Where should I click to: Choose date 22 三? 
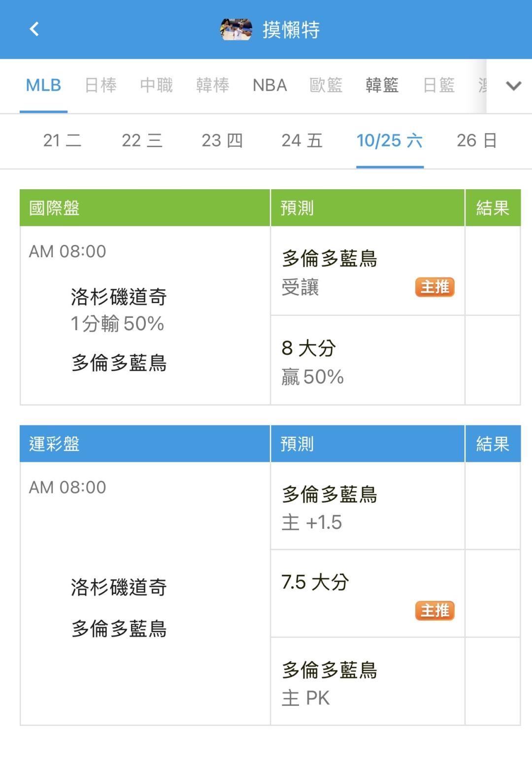pos(142,140)
